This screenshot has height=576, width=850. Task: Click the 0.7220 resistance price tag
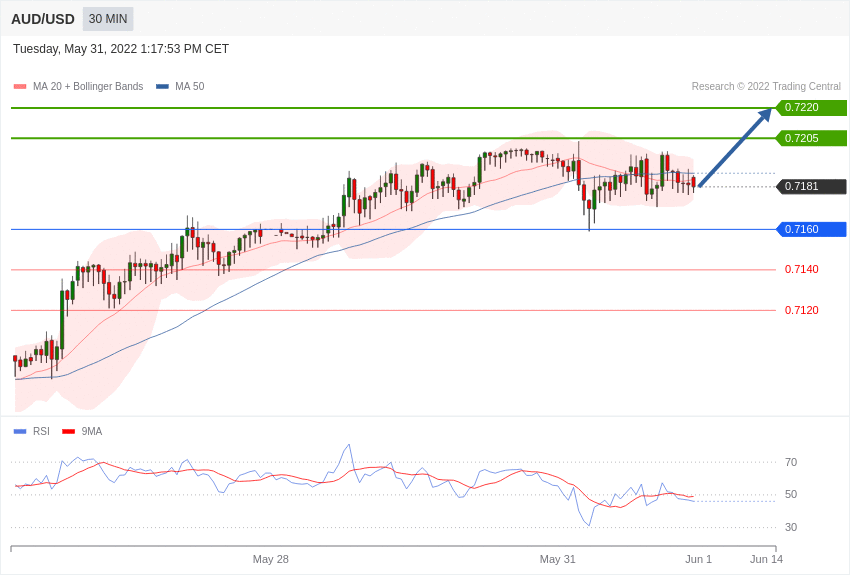tap(812, 107)
